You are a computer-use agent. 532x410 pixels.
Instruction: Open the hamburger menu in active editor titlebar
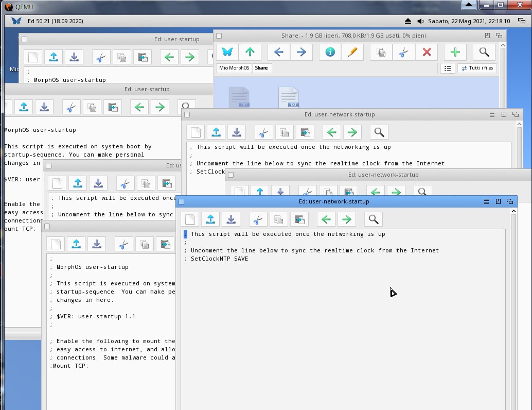[x=486, y=201]
